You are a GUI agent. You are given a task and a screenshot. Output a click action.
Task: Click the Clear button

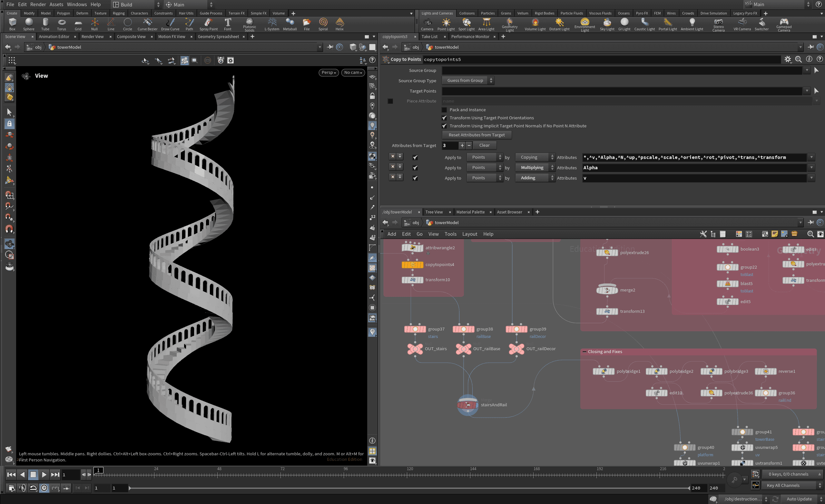tap(484, 145)
